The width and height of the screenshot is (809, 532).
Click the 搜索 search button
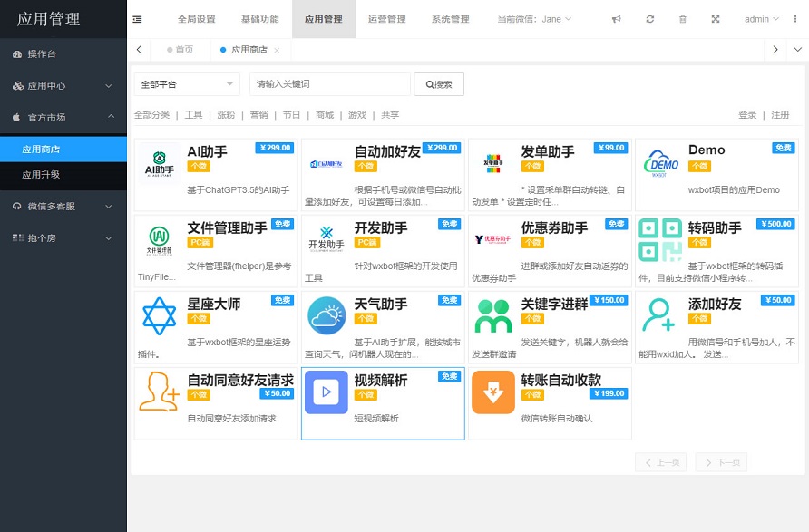(x=437, y=83)
